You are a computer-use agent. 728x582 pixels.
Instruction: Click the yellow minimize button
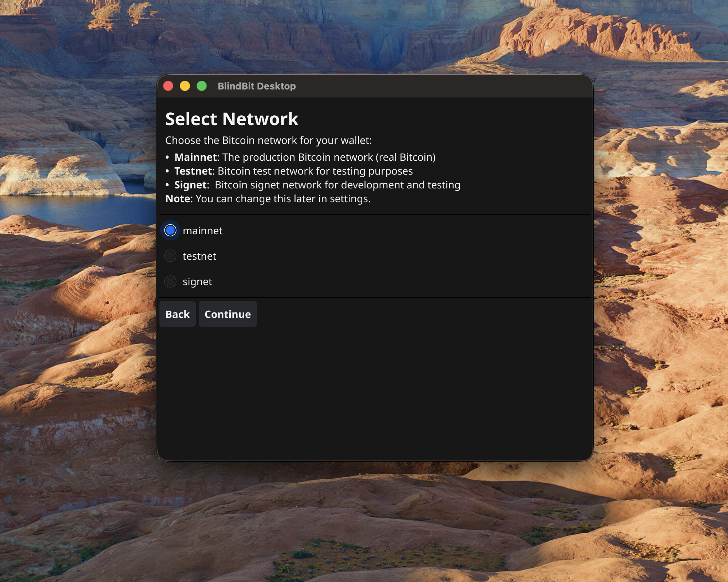pos(185,85)
